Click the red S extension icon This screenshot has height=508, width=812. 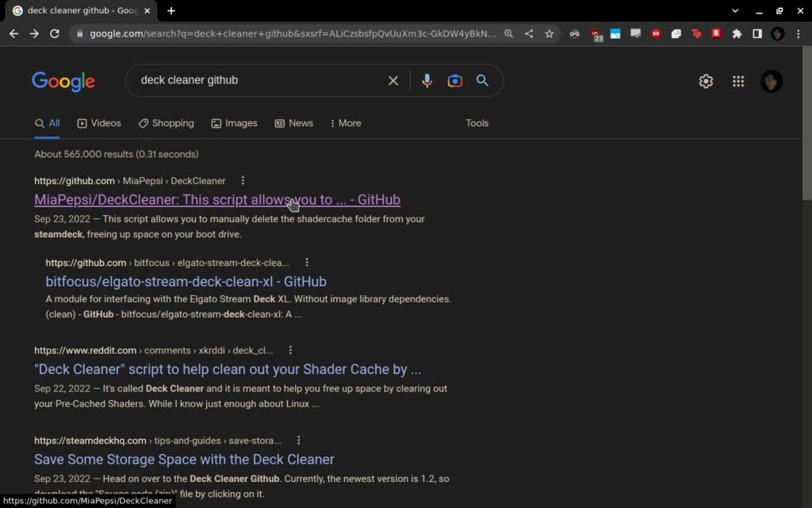tap(716, 33)
